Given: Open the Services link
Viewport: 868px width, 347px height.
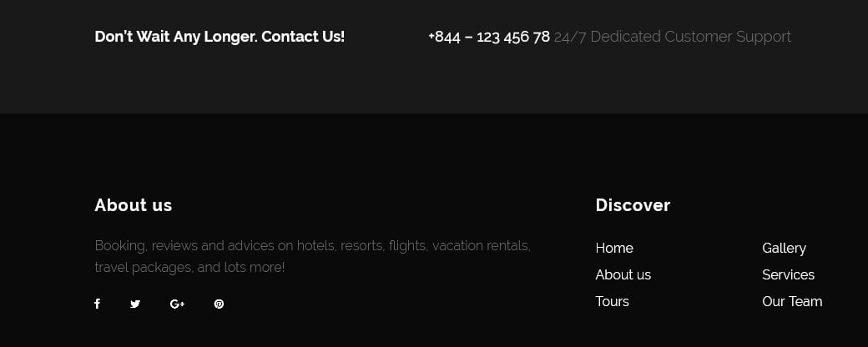Looking at the screenshot, I should (x=788, y=275).
